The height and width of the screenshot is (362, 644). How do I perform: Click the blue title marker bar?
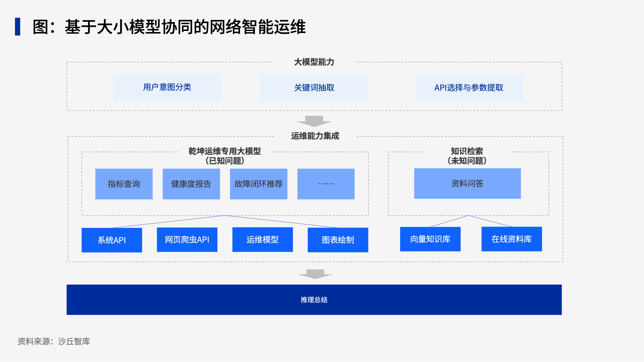18,26
